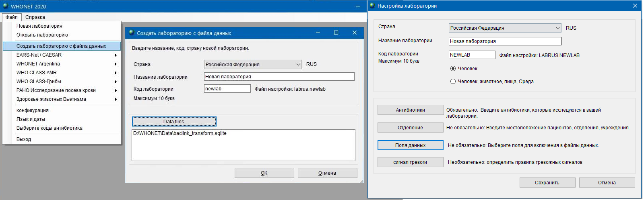Click the globe icon in Настройка лаборатории title

[x=372, y=6]
